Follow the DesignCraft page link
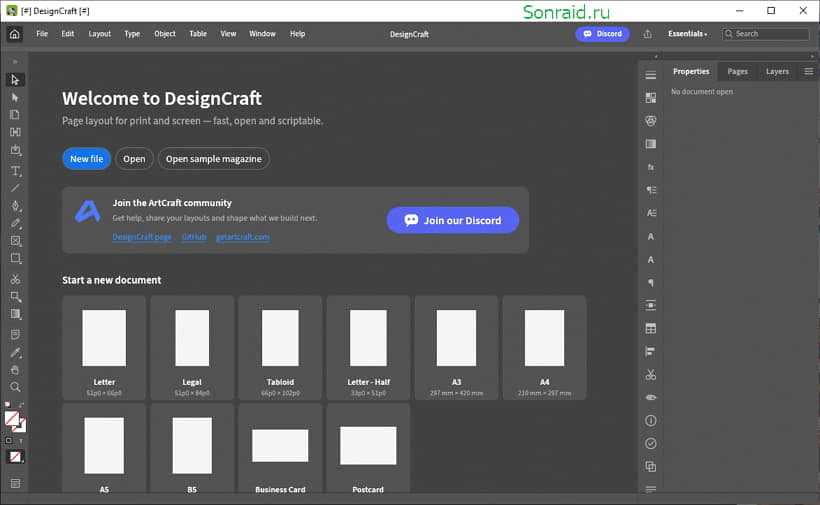 [x=142, y=237]
